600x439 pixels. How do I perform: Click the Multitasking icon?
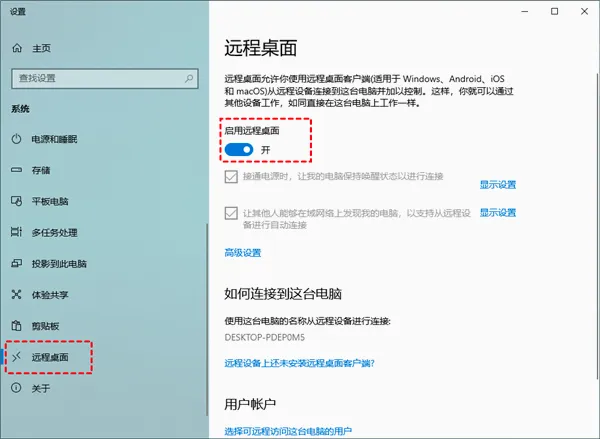16,232
